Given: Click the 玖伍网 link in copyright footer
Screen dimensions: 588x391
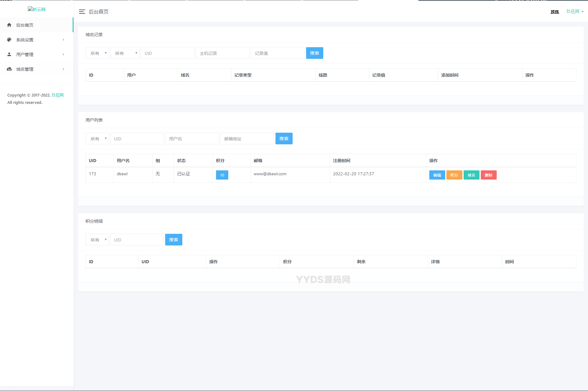Looking at the screenshot, I should pyautogui.click(x=58, y=95).
